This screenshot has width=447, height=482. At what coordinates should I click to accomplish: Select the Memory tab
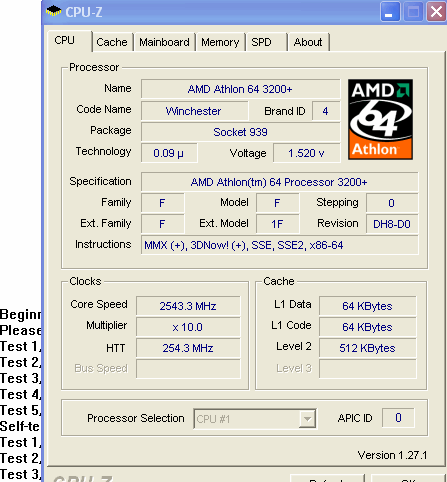point(220,42)
